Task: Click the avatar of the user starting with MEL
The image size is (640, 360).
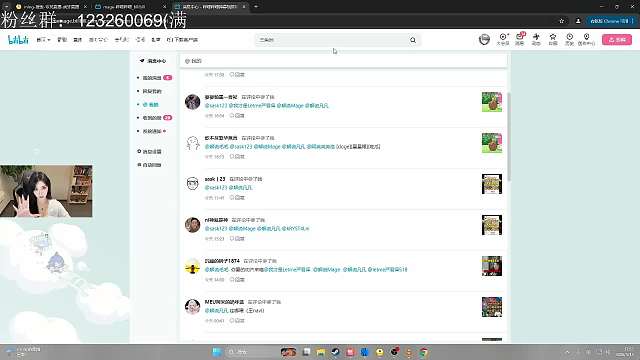Action: pos(192,307)
